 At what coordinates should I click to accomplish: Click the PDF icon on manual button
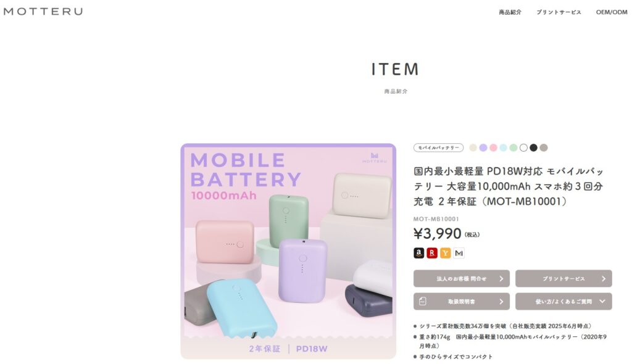pos(422,301)
